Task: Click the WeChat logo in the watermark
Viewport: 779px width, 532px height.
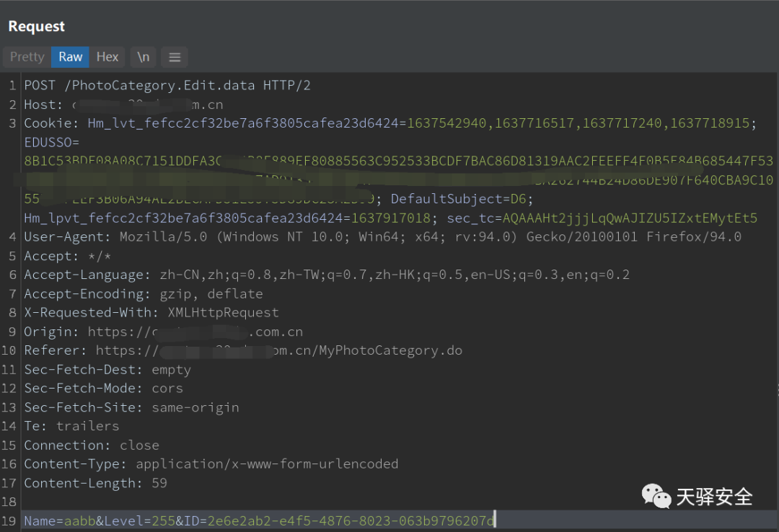Action: click(x=656, y=496)
